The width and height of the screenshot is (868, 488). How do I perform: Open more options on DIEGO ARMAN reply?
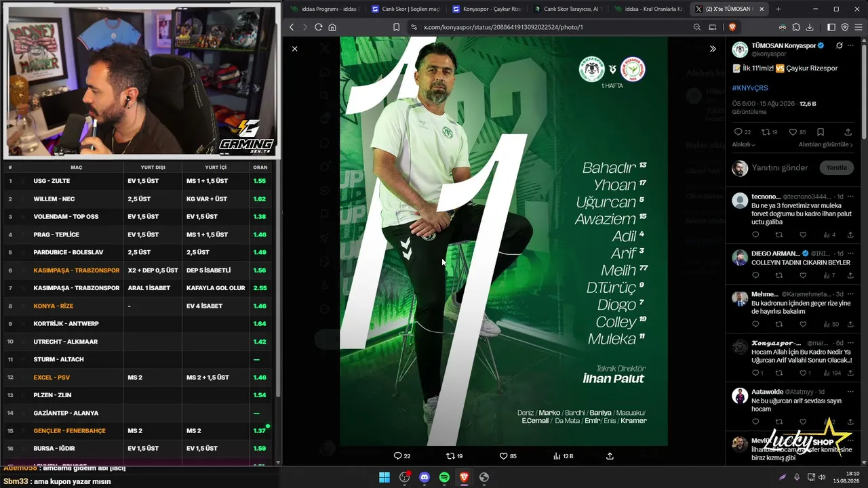[x=850, y=253]
